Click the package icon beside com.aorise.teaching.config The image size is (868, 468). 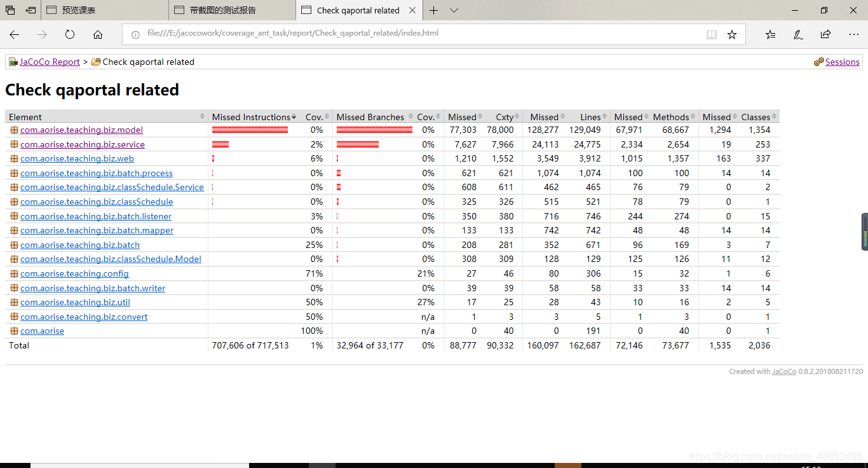tap(14, 273)
